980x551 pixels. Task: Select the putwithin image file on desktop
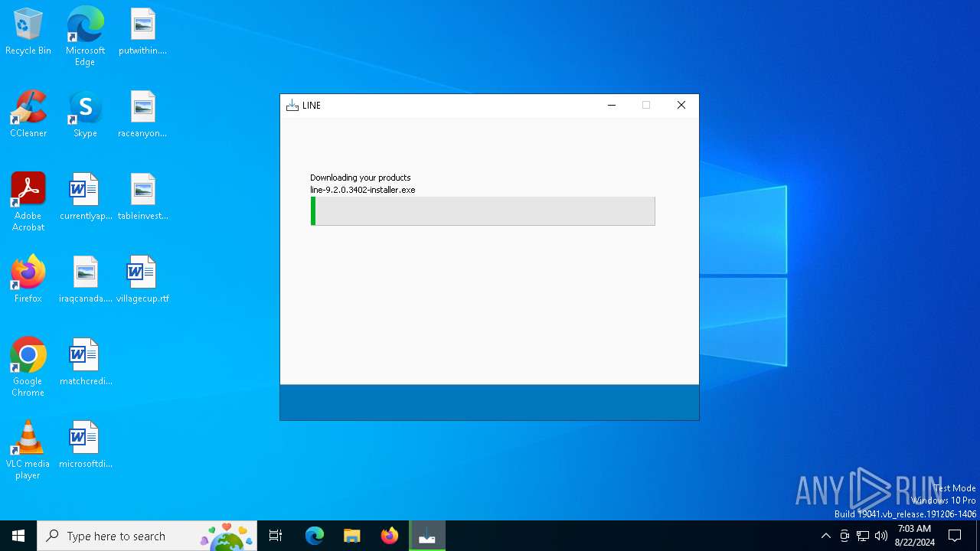142,32
